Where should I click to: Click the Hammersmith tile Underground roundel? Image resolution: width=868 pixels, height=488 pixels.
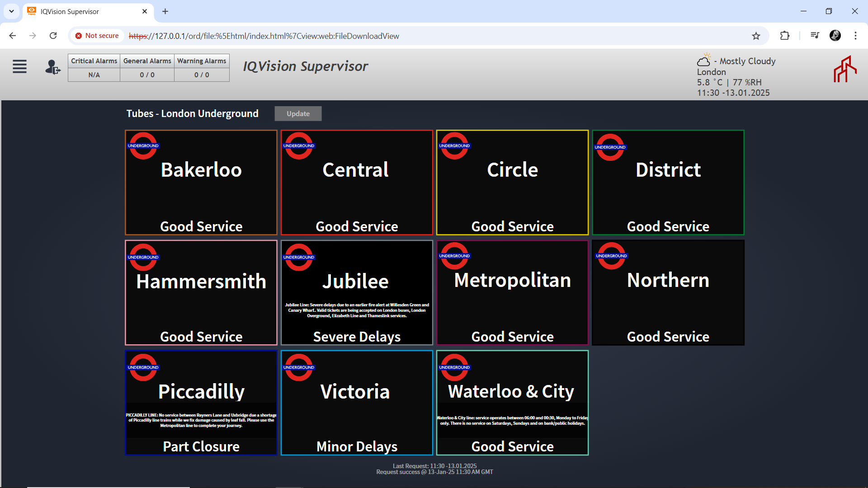(143, 257)
